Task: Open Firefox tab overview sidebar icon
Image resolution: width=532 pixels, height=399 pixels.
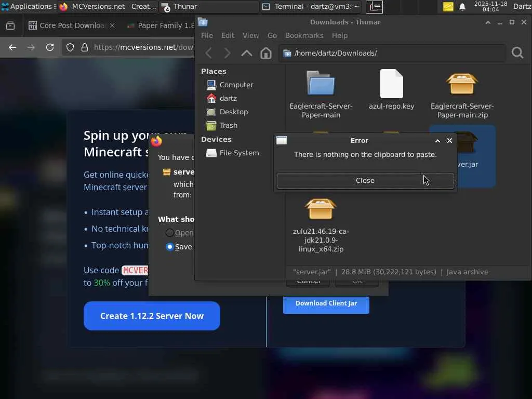Action: [x=10, y=26]
